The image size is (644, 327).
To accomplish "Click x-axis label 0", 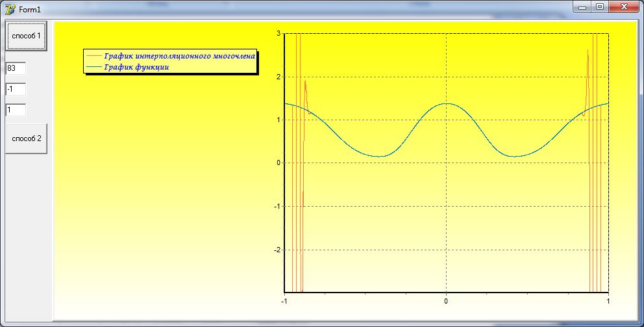I will pyautogui.click(x=446, y=301).
